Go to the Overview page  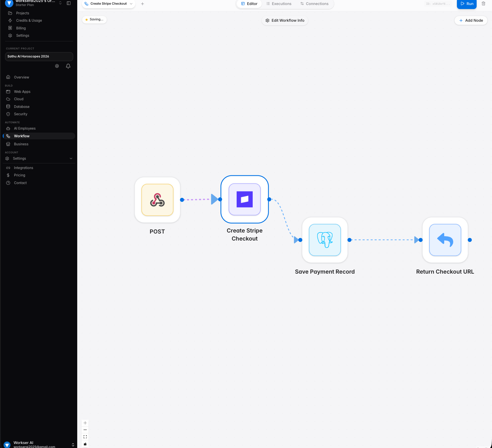(x=21, y=77)
